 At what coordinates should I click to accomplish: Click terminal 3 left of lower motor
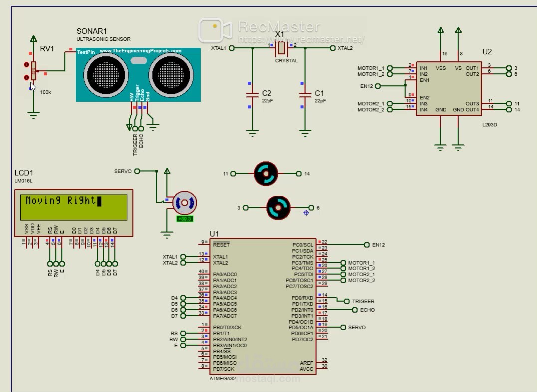point(245,208)
